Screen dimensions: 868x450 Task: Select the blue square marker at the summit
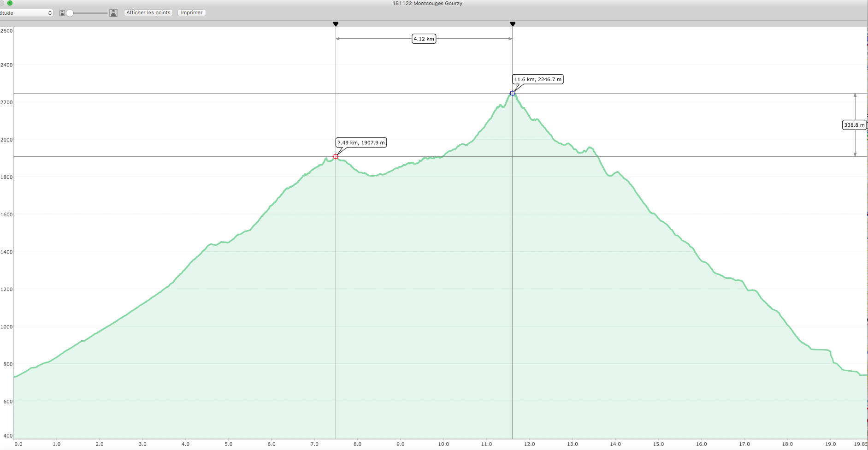coord(512,94)
